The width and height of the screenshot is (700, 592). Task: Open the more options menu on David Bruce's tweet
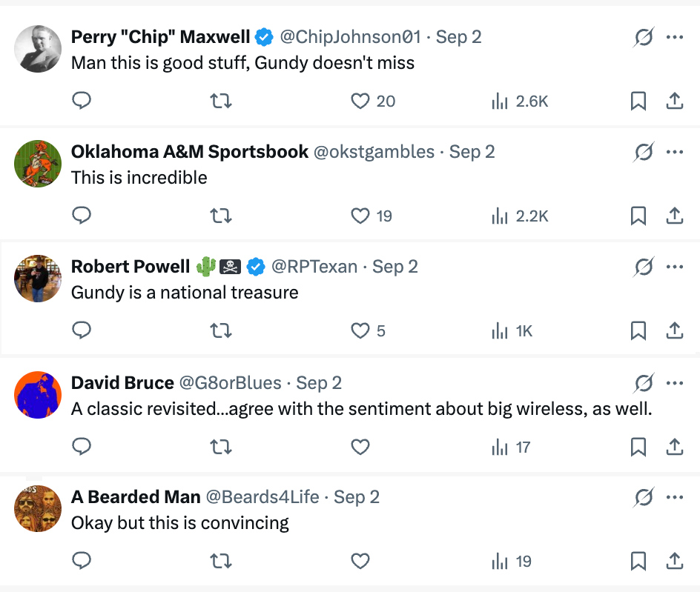pos(675,382)
